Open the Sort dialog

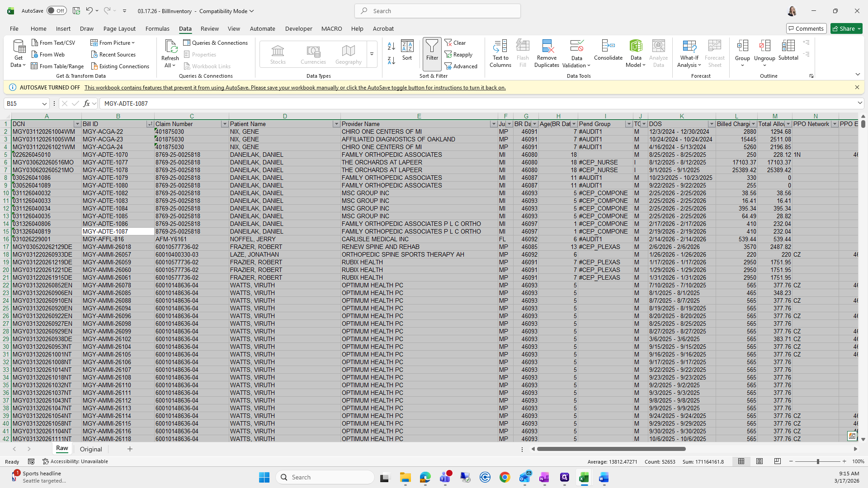pyautogui.click(x=407, y=50)
